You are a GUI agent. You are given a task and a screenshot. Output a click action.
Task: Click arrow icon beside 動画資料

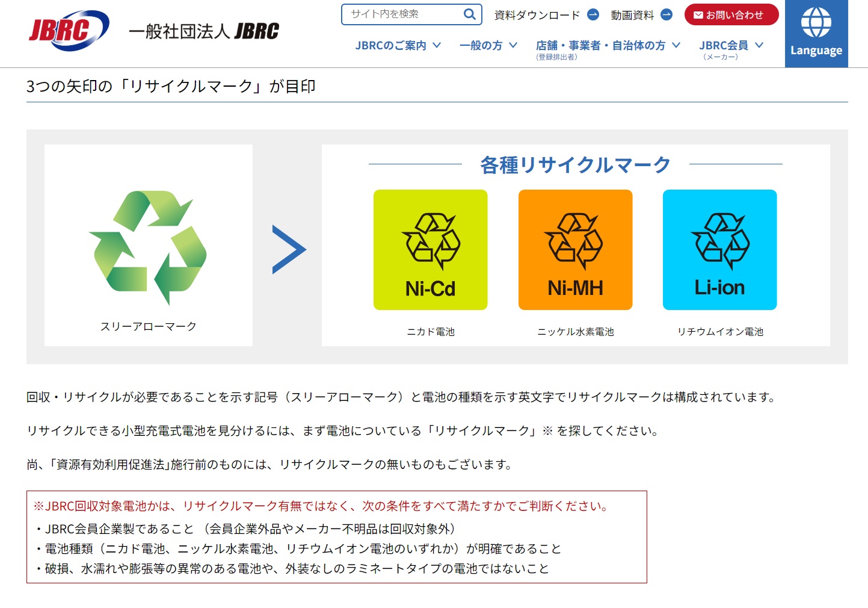666,15
